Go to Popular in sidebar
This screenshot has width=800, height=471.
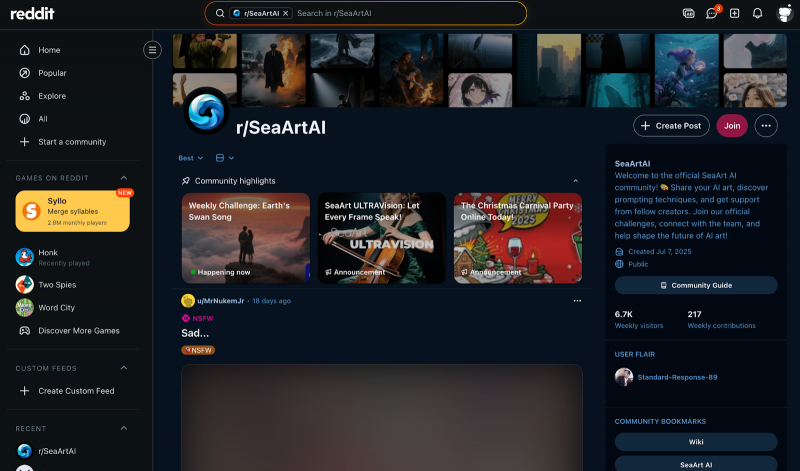52,73
